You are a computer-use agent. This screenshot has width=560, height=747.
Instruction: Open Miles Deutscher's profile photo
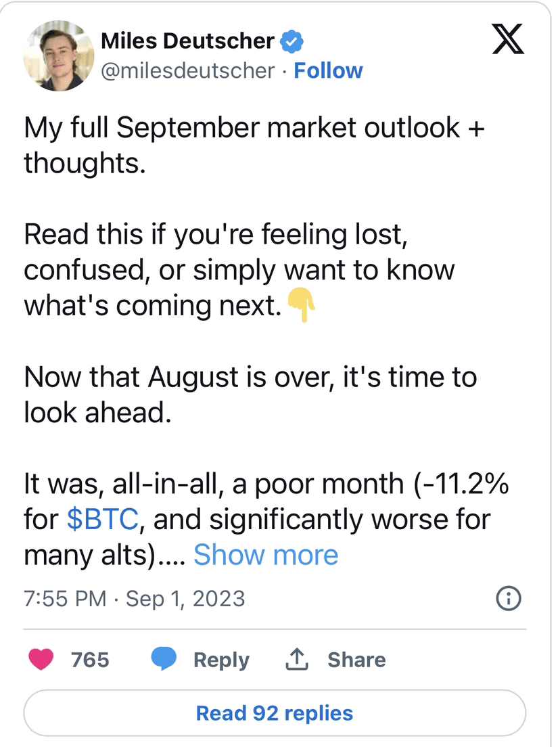pyautogui.click(x=59, y=55)
